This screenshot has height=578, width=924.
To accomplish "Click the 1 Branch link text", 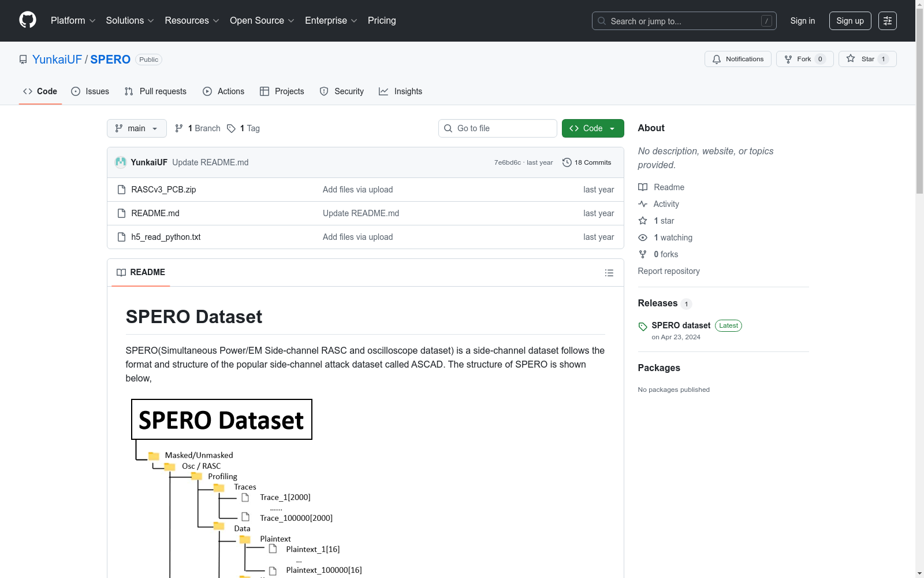I will [204, 128].
